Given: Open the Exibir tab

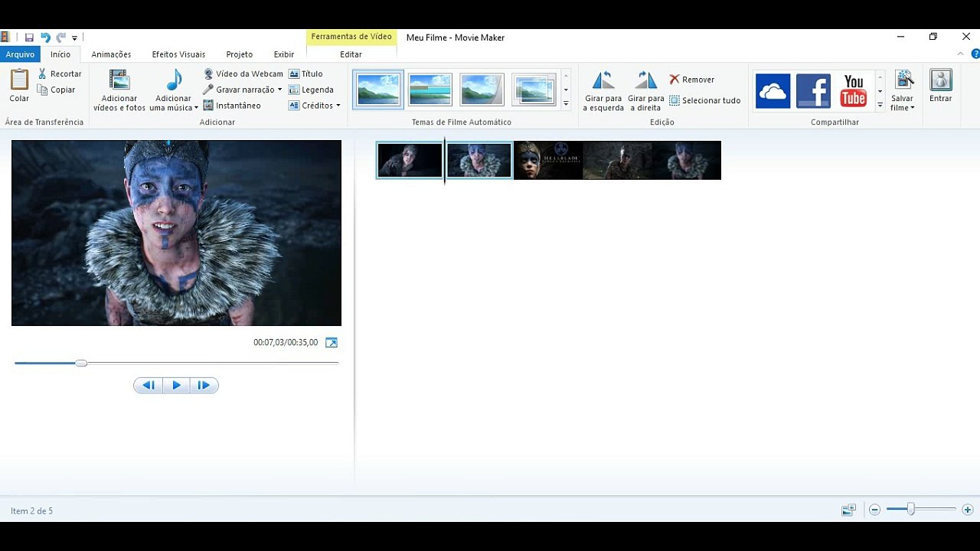Looking at the screenshot, I should pos(284,54).
